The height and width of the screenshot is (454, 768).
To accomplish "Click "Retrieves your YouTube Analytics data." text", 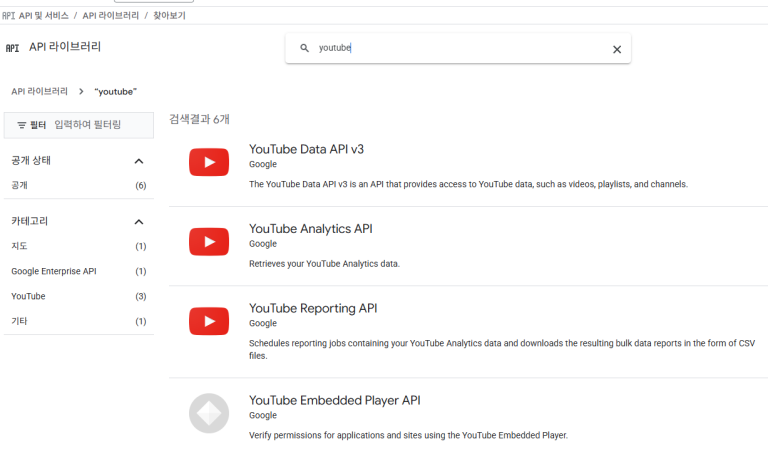I will (324, 264).
